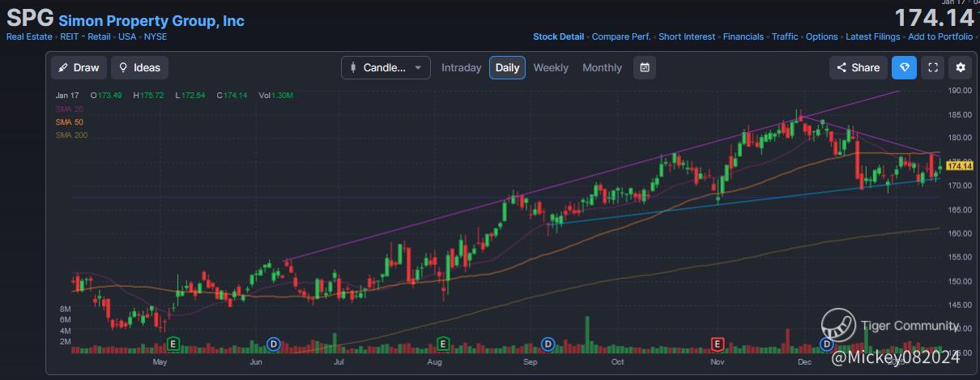Click the O 173.49 open value
980x380 pixels.
tap(106, 96)
